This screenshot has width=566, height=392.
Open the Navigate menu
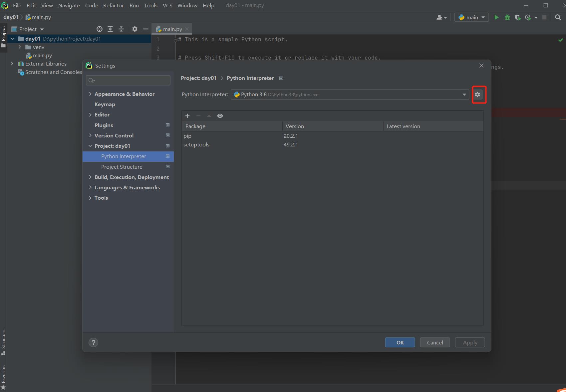(69, 5)
